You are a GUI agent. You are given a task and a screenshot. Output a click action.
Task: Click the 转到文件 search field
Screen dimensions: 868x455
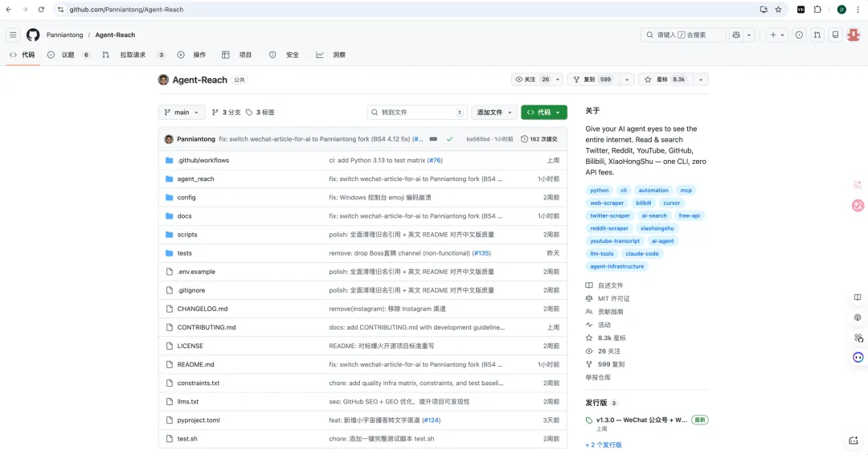[417, 113]
